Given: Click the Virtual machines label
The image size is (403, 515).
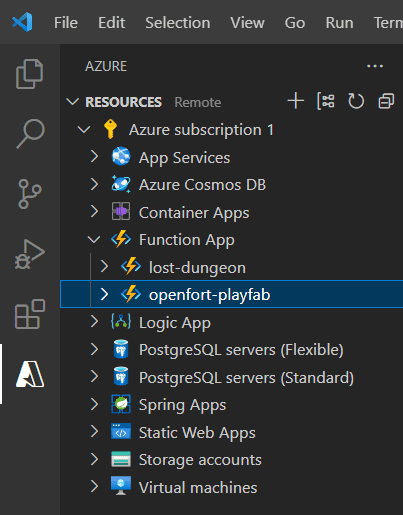Looking at the screenshot, I should (198, 487).
